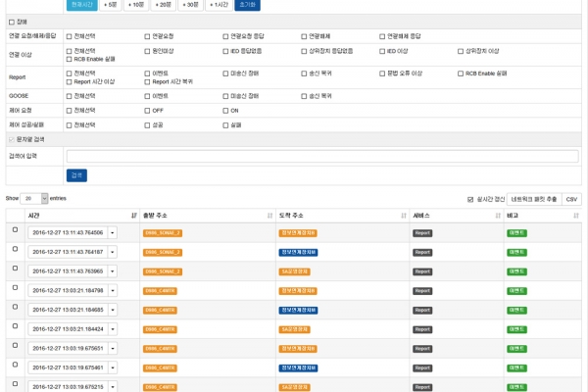The height and width of the screenshot is (392, 588).
Task: Click the +10분 time button
Action: (x=136, y=5)
